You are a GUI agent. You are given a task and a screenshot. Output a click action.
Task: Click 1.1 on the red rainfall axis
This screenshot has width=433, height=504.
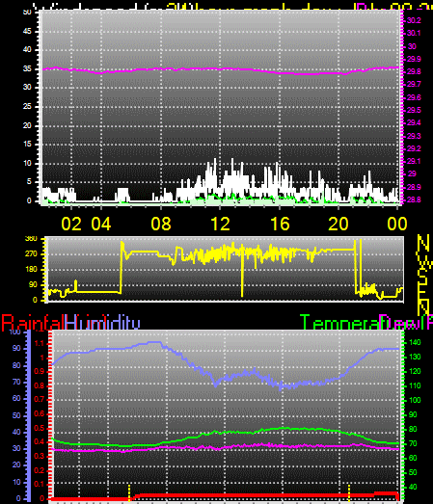coord(39,344)
